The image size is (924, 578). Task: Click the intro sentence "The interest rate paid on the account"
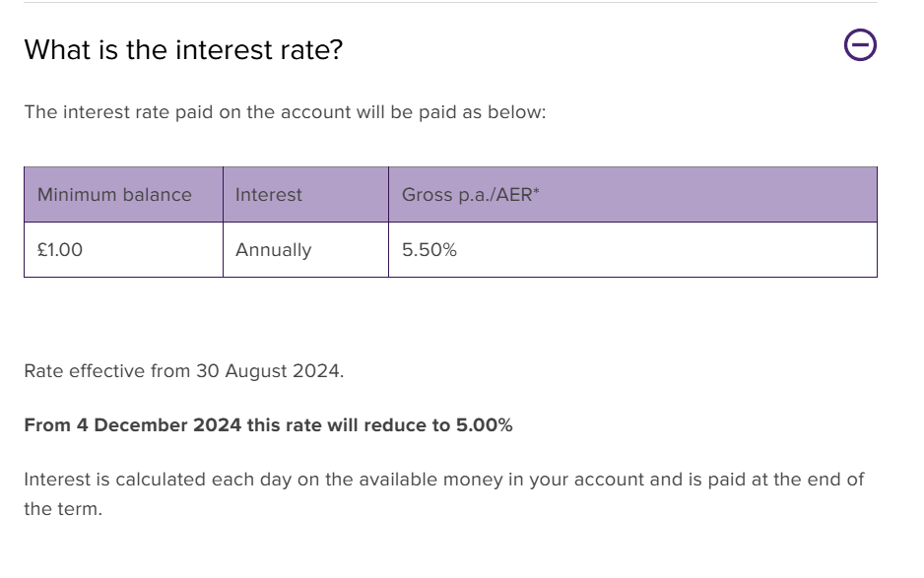tap(286, 112)
